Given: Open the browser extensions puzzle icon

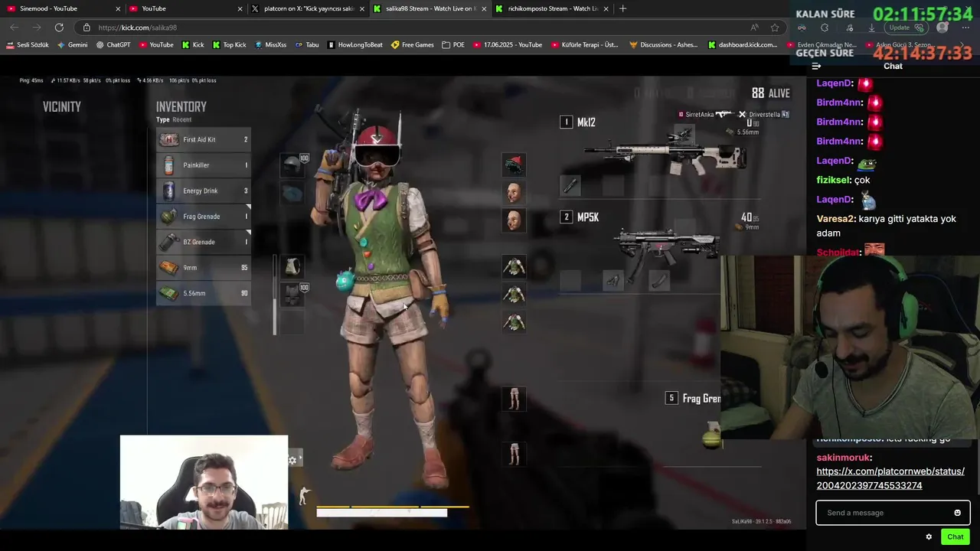Looking at the screenshot, I should coord(825,28).
